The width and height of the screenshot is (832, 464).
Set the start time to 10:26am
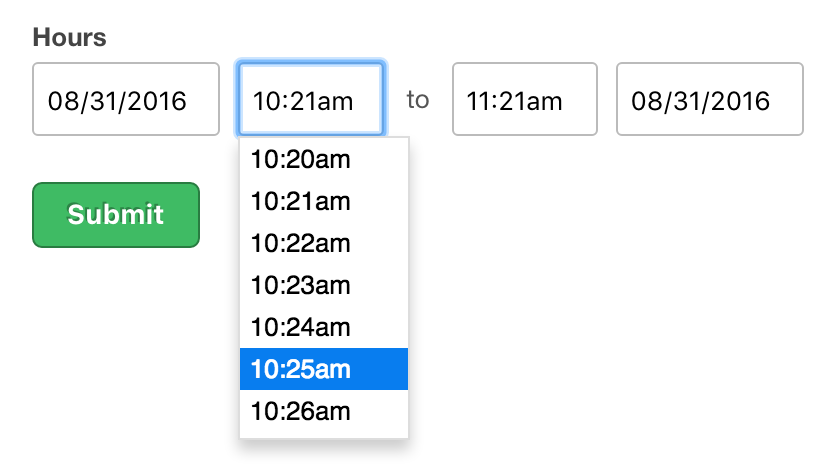tap(323, 411)
